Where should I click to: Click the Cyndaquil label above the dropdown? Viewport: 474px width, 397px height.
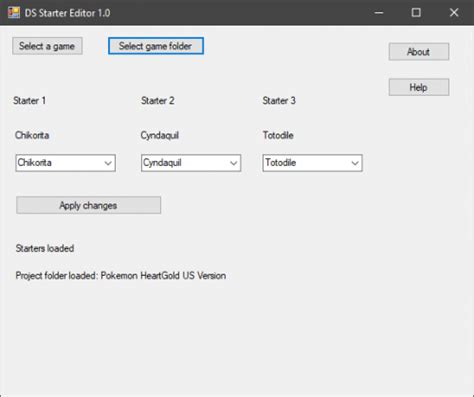(x=160, y=135)
